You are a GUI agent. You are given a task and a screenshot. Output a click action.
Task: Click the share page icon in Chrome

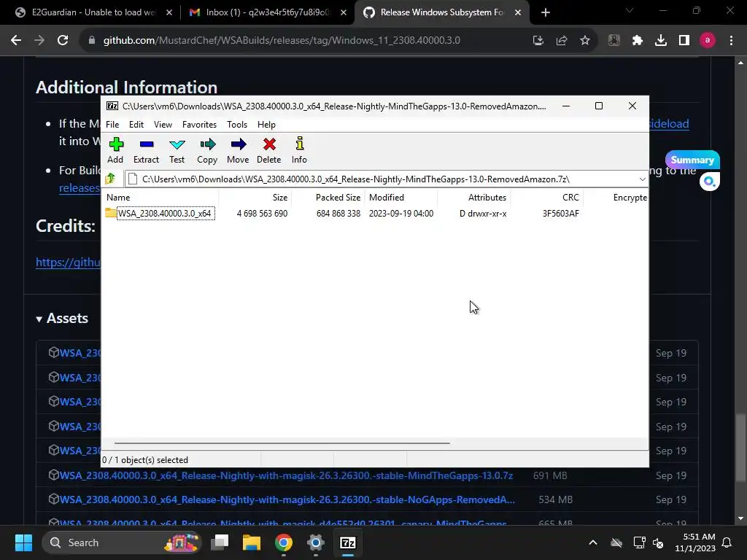click(x=561, y=41)
